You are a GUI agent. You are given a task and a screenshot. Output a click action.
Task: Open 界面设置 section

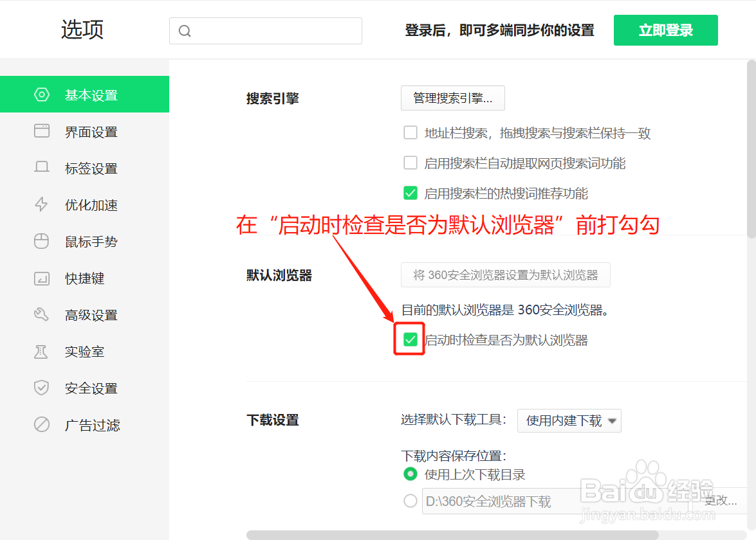pyautogui.click(x=84, y=132)
